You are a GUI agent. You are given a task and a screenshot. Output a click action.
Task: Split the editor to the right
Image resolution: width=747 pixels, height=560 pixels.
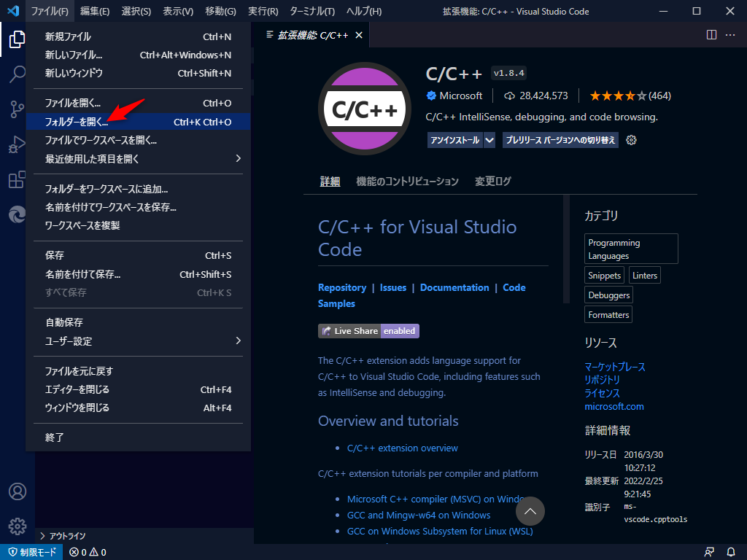point(711,35)
